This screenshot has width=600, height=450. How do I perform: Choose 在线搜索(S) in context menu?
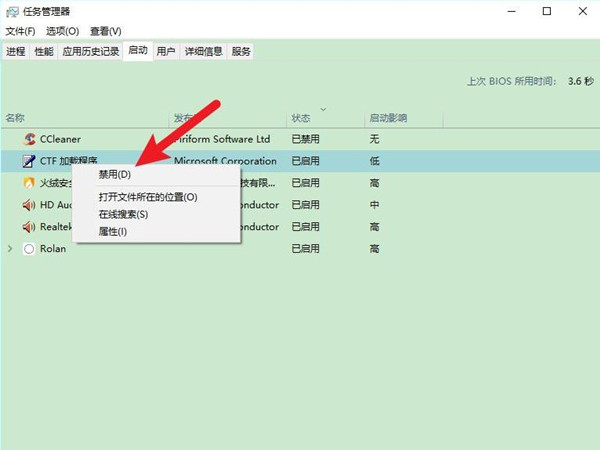pos(123,214)
